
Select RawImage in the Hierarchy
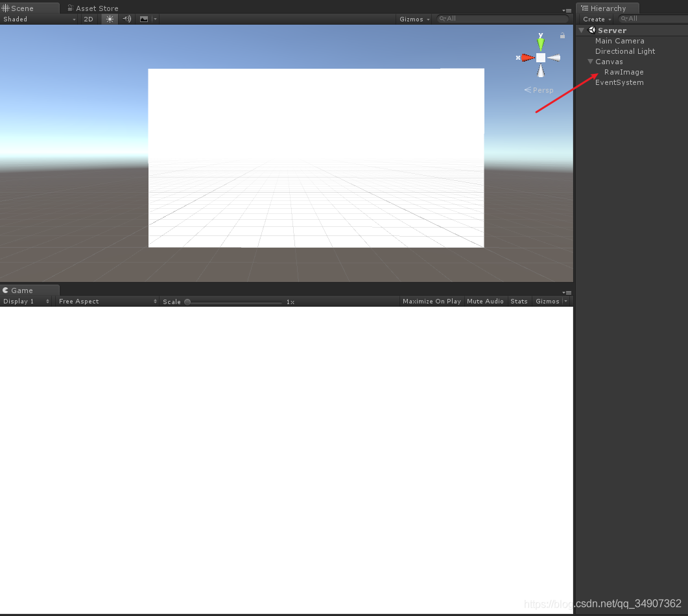click(x=623, y=72)
